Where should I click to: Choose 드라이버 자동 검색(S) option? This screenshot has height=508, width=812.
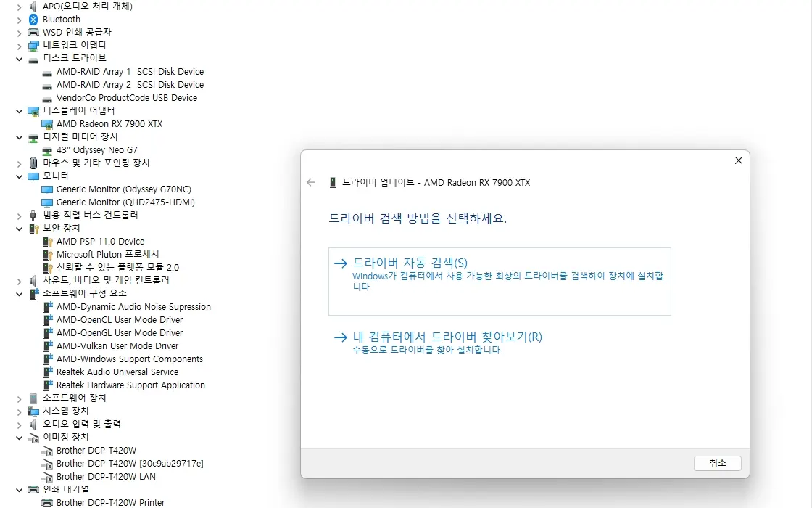(500, 282)
